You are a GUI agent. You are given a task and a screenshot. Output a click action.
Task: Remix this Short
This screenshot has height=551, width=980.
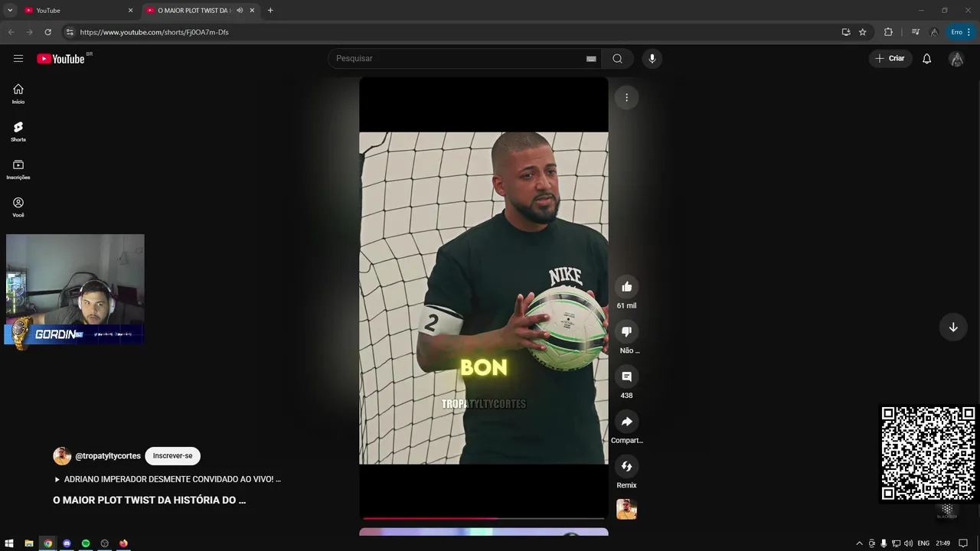(626, 466)
